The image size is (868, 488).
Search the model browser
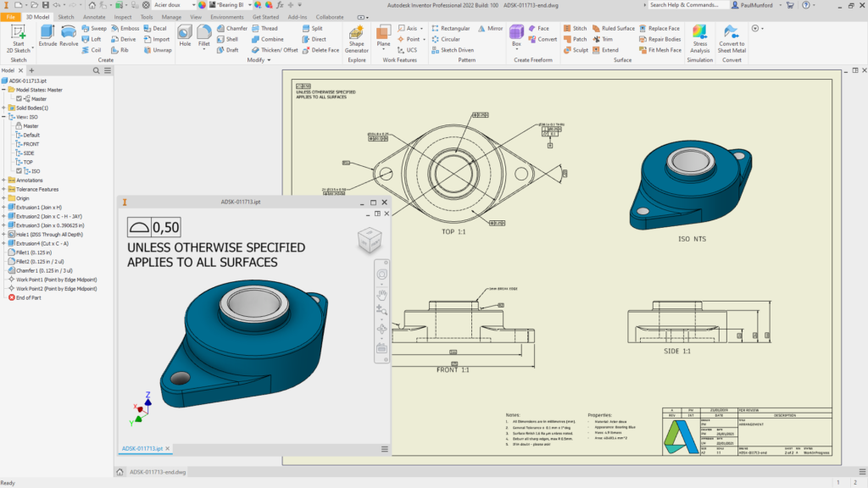[x=97, y=71]
